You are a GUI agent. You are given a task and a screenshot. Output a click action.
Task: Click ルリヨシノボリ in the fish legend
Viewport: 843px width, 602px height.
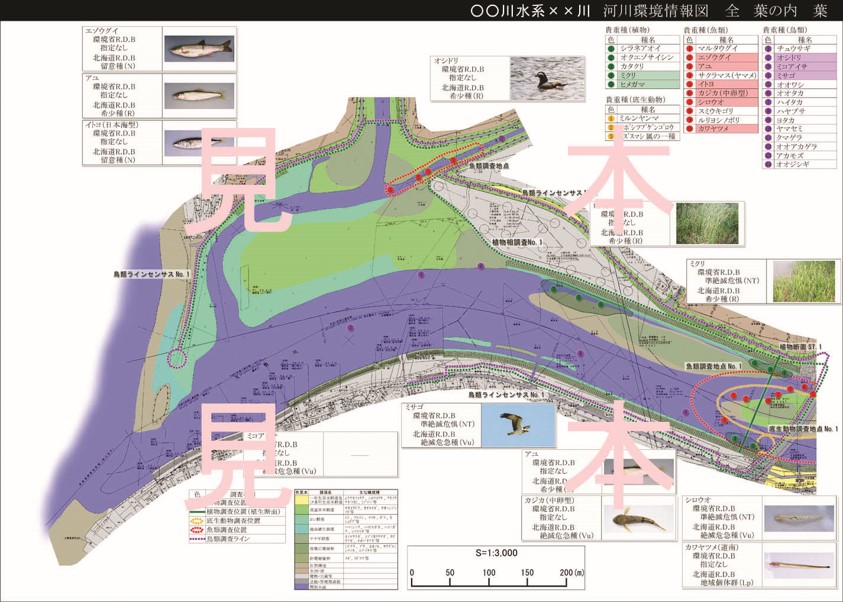719,120
